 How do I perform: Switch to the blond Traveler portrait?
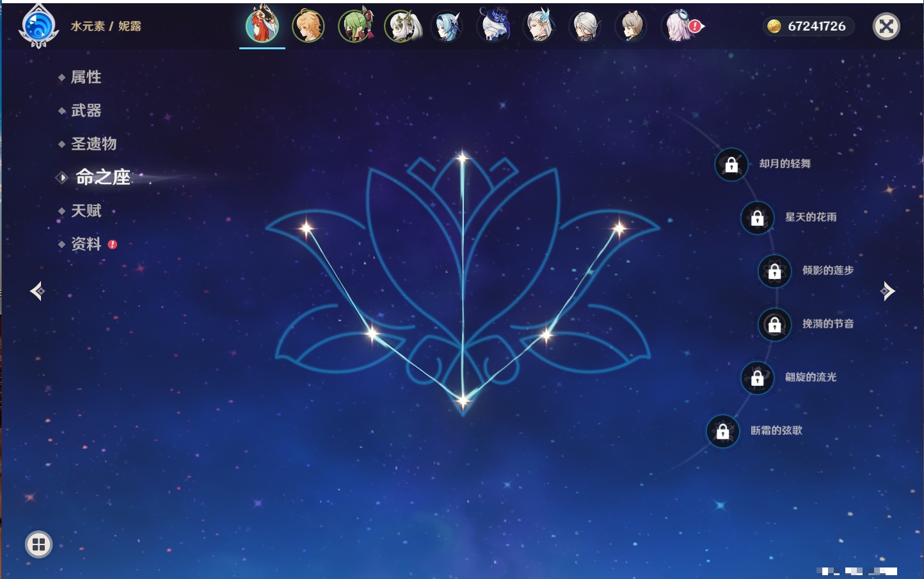308,26
